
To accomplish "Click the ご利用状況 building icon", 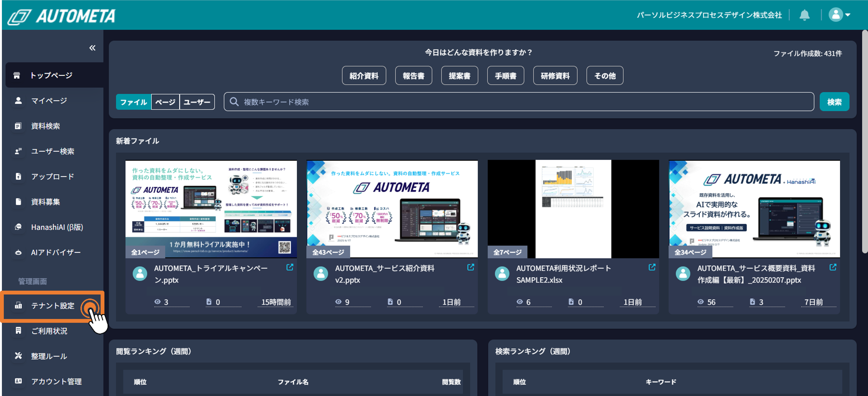I will click(x=18, y=331).
